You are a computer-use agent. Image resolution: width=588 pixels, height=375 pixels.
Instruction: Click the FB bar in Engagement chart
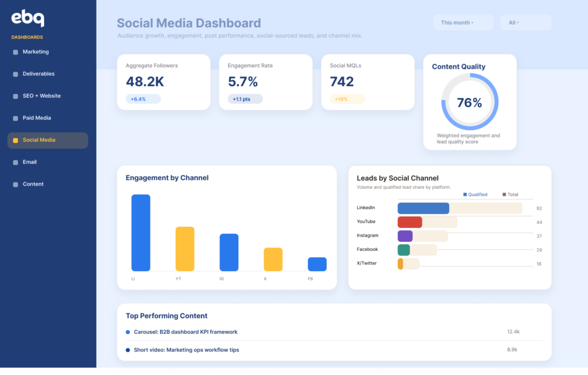click(317, 264)
